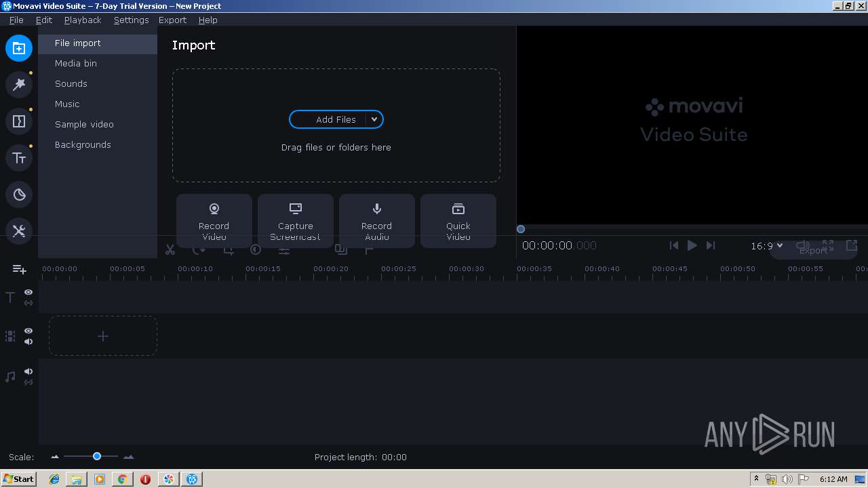This screenshot has width=868, height=488.
Task: Toggle video track visibility eye
Action: (x=28, y=331)
